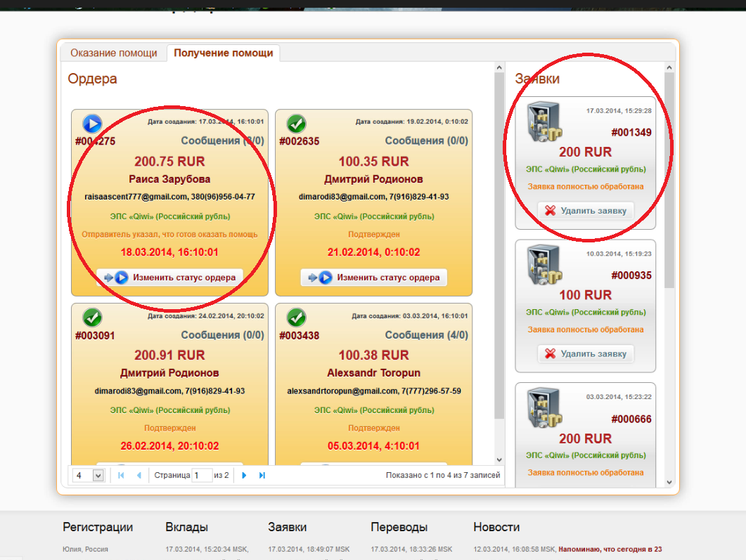Click green checkmark icon on order #003438

pos(296,318)
